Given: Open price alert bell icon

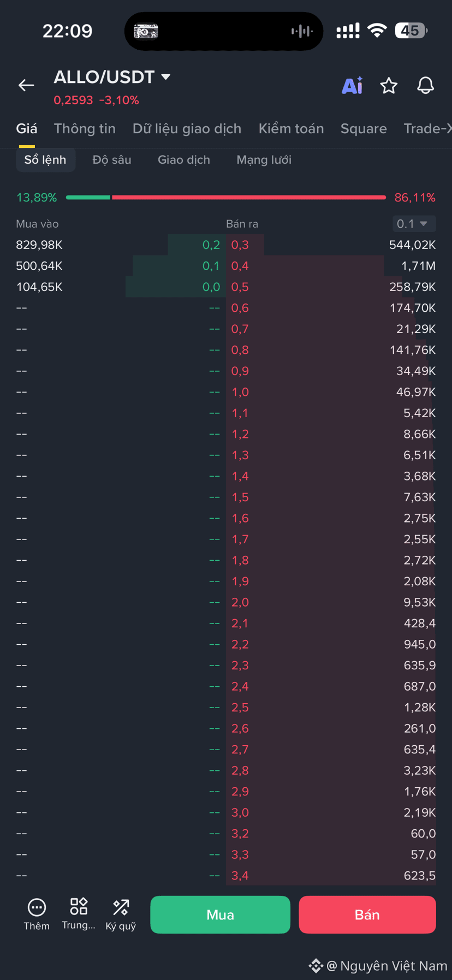Looking at the screenshot, I should pos(426,86).
